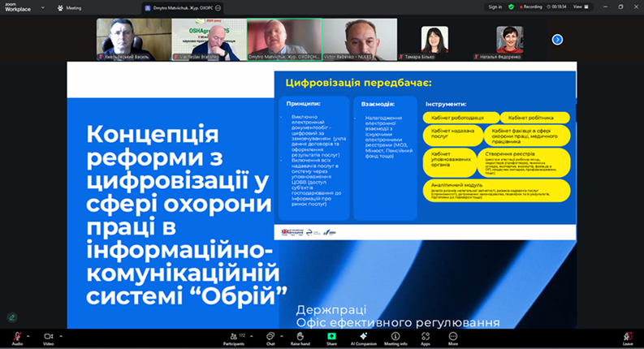Click the Recording indicator
This screenshot has width=644, height=349.
[530, 7]
